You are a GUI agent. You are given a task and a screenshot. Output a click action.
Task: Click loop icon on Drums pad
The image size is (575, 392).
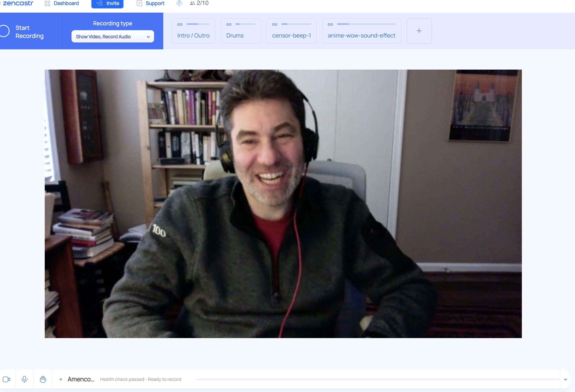pyautogui.click(x=229, y=24)
